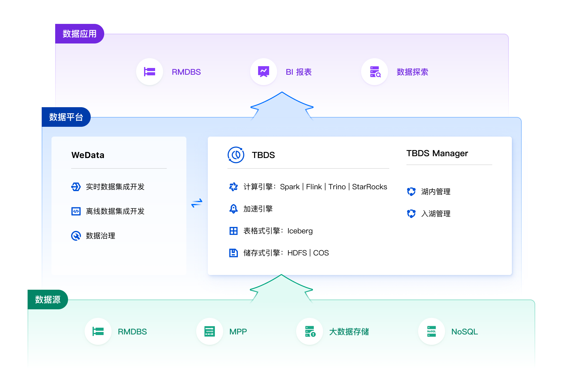
Task: Click the icon beside 湖内管理
Action: [x=411, y=191]
